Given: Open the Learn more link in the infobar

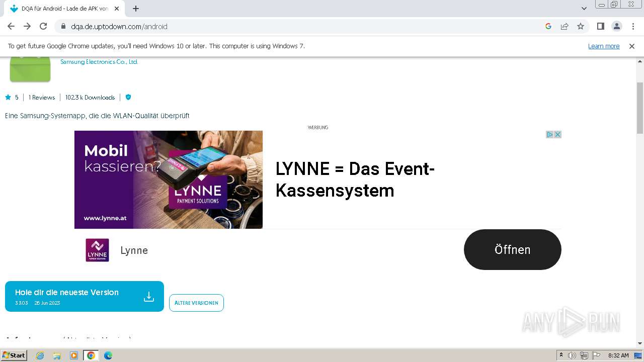Looking at the screenshot, I should pos(604,46).
